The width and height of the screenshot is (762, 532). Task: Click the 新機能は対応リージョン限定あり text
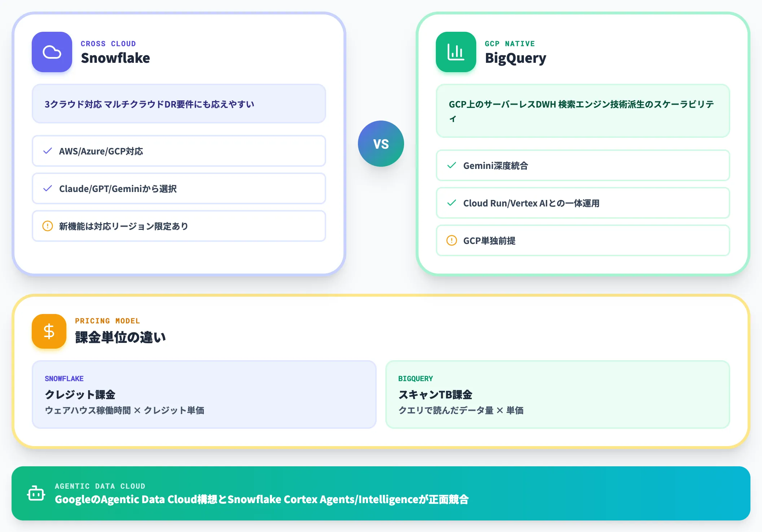(123, 226)
